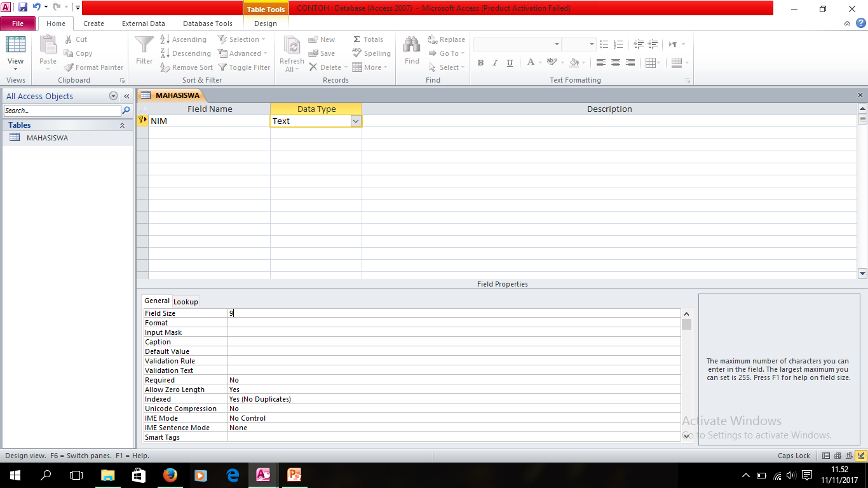
Task: Collapse the Tables group in the navigation pane
Action: (x=122, y=125)
